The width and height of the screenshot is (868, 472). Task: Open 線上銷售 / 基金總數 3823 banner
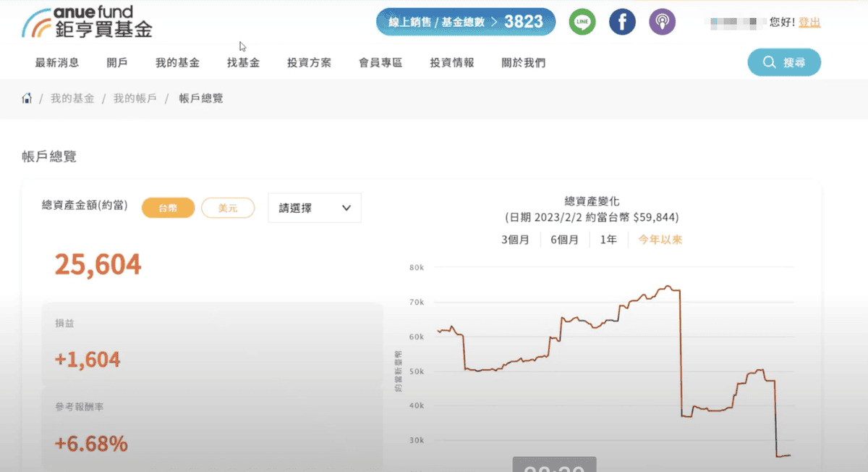[x=466, y=22]
